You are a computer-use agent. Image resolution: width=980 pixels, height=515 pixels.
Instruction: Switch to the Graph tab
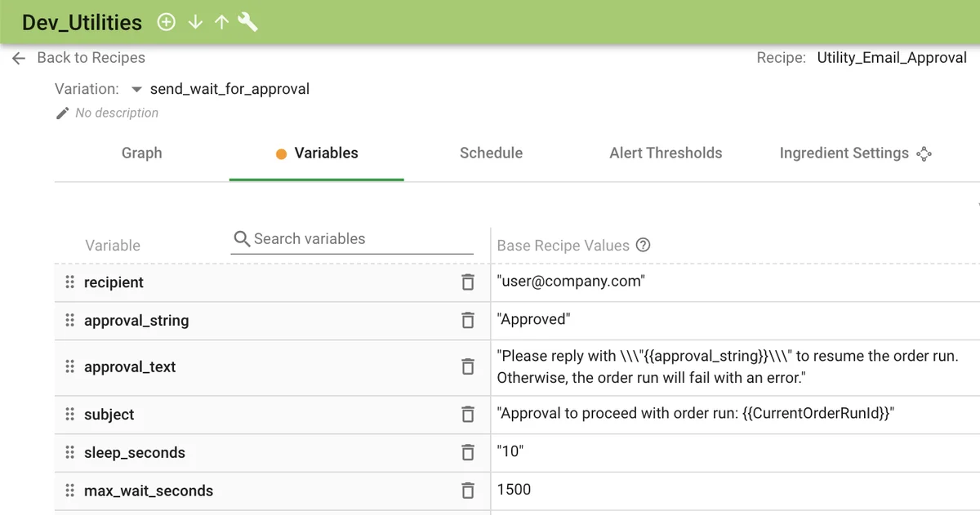141,153
